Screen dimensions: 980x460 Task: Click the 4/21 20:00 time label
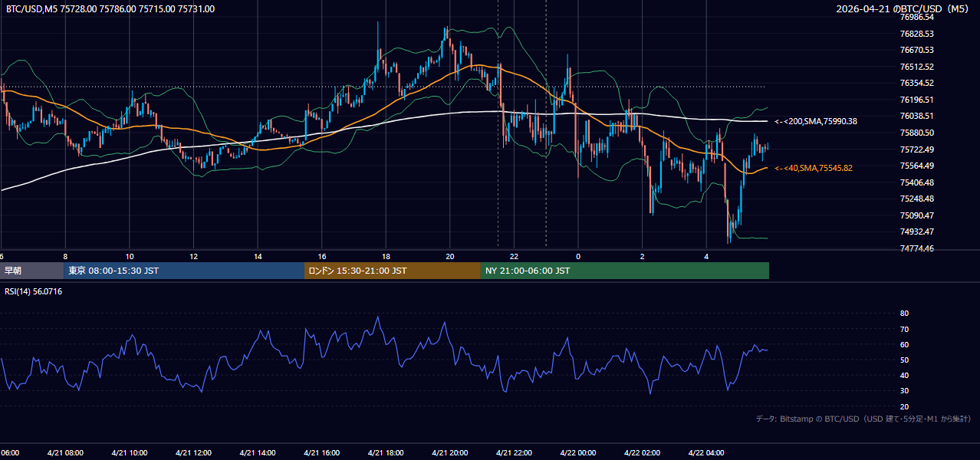tap(449, 453)
